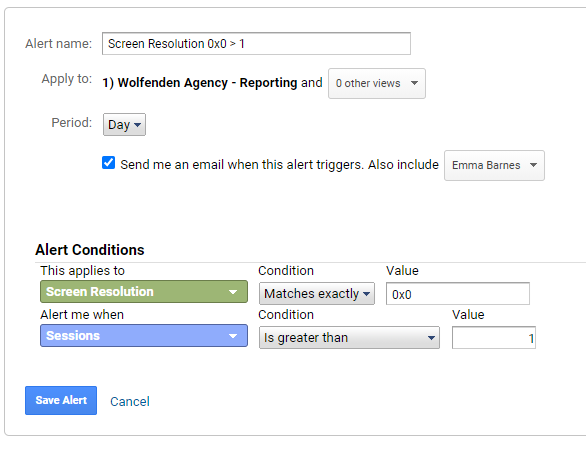Click the 0x0 value field
This screenshot has width=586, height=449.
pyautogui.click(x=458, y=294)
